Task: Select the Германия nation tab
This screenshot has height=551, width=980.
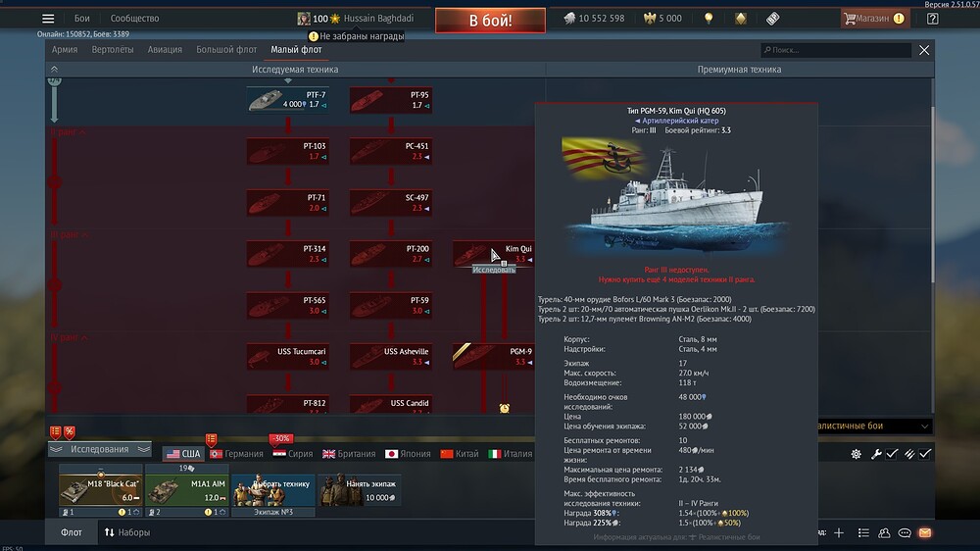Action: click(237, 453)
